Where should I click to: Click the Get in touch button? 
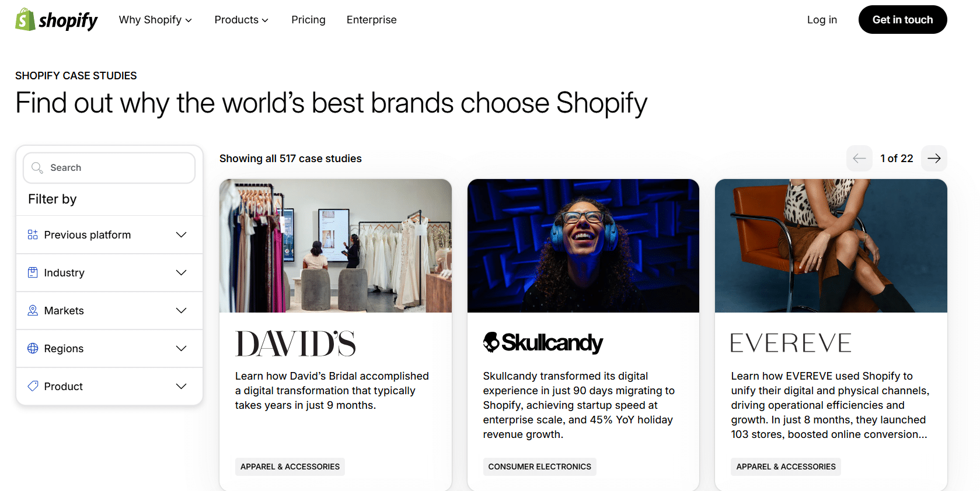(x=902, y=20)
